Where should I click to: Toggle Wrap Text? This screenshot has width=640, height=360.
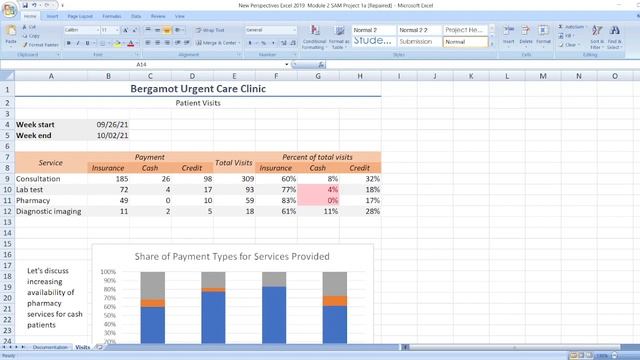[x=210, y=30]
